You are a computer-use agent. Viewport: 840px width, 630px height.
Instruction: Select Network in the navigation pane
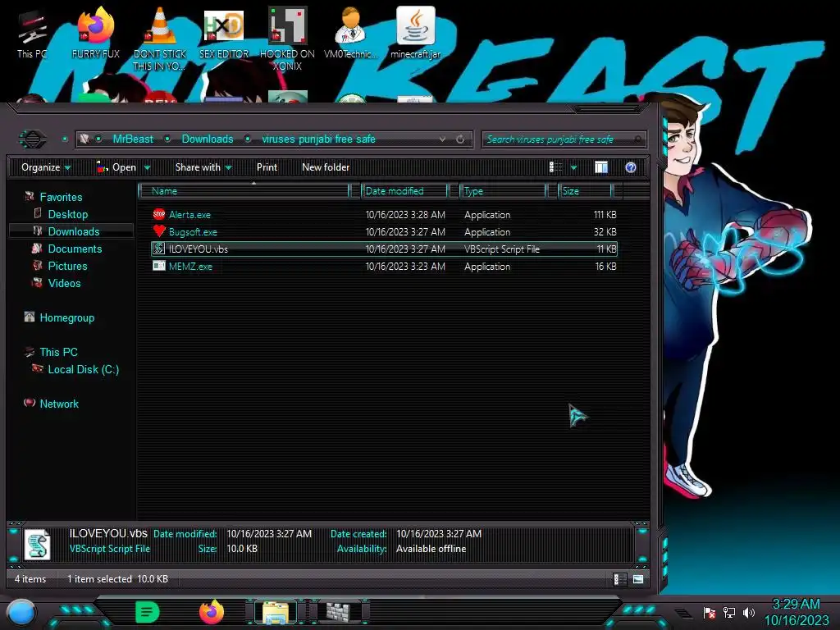pos(59,404)
